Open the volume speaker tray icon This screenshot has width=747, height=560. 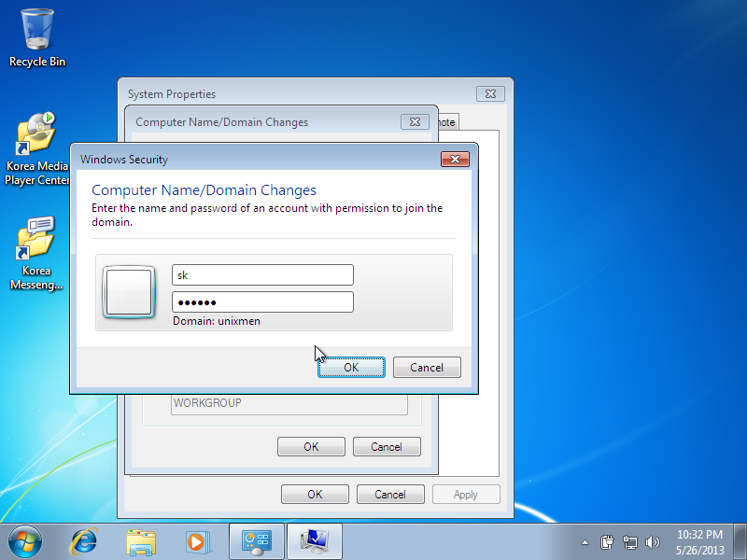(652, 542)
